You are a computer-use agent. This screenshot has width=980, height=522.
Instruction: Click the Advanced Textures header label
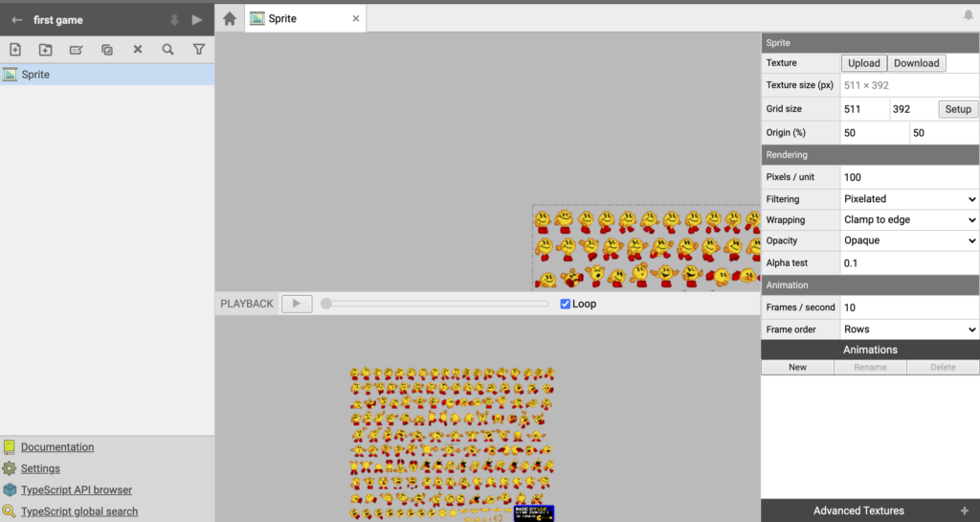click(x=858, y=511)
